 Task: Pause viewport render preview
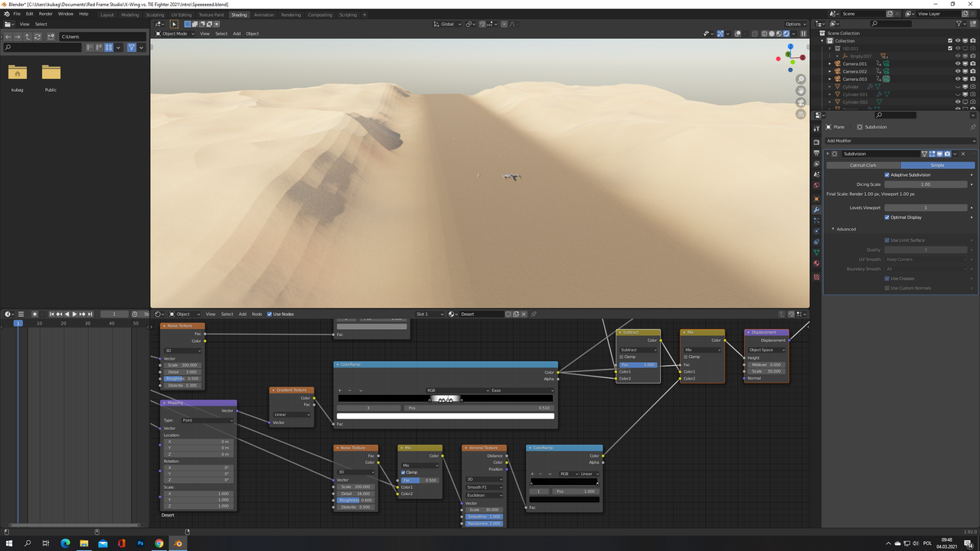click(x=803, y=34)
